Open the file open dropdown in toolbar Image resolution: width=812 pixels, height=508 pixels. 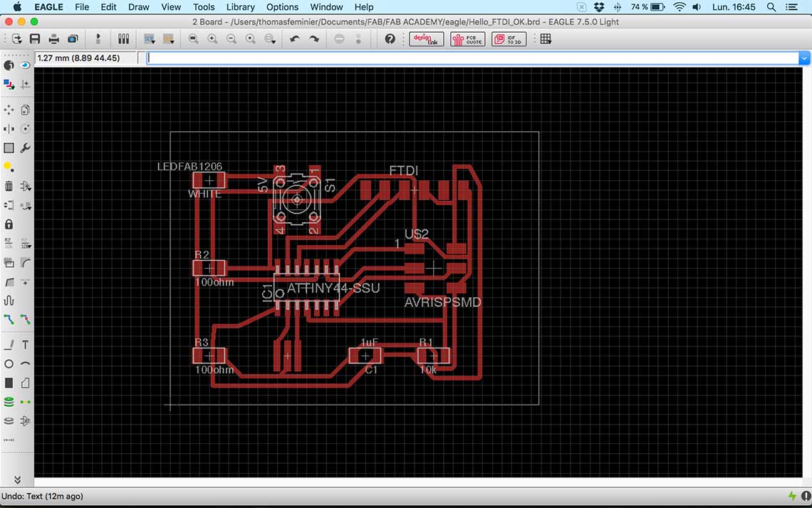[16, 39]
